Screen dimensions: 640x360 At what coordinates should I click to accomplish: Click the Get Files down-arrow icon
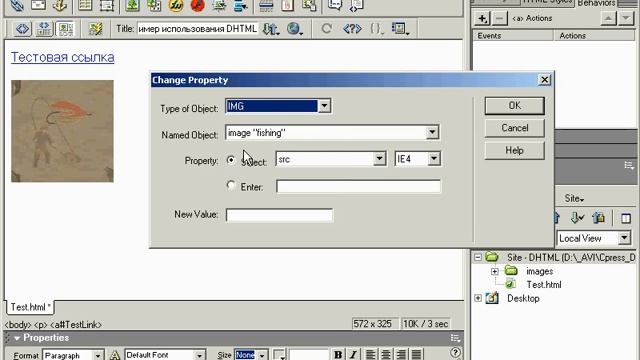tap(577, 218)
